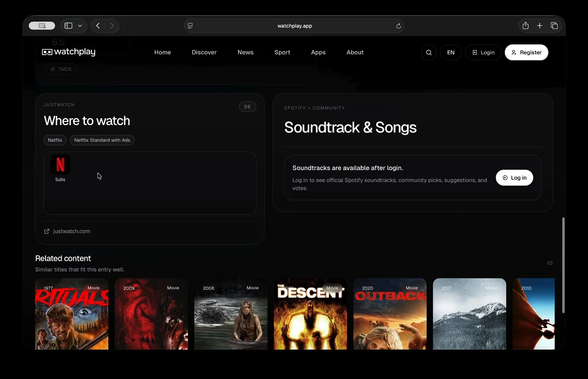588x379 pixels.
Task: Open the justwatch.com link
Action: (x=67, y=231)
